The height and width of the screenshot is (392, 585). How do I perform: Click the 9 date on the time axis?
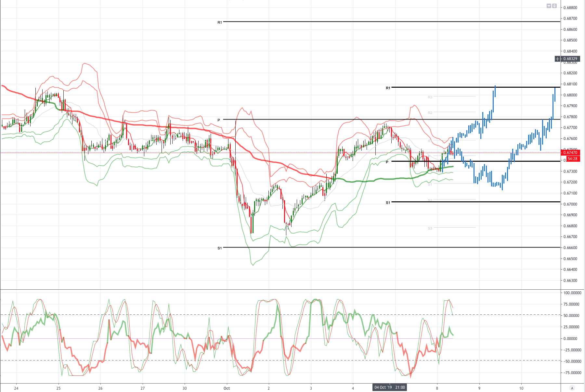pos(479,388)
